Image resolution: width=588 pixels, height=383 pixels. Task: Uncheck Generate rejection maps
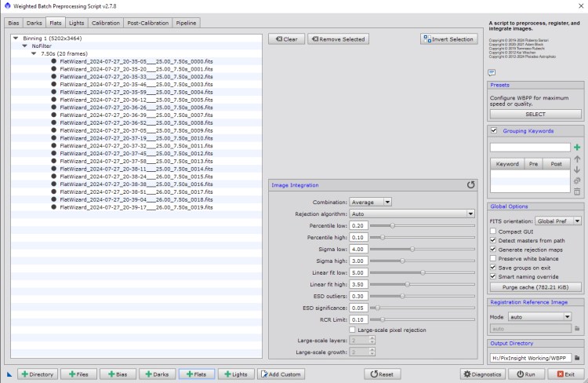494,249
